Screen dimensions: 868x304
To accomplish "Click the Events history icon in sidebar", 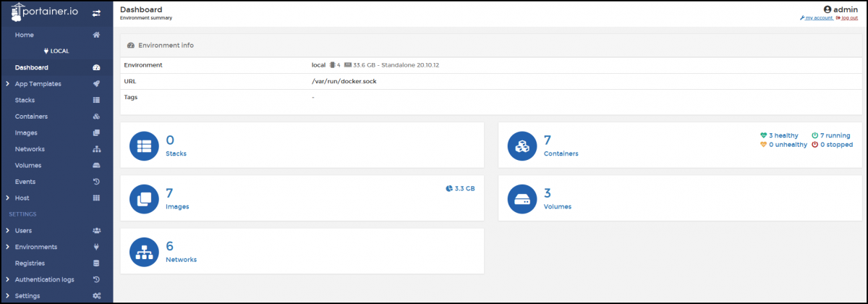I will [96, 182].
